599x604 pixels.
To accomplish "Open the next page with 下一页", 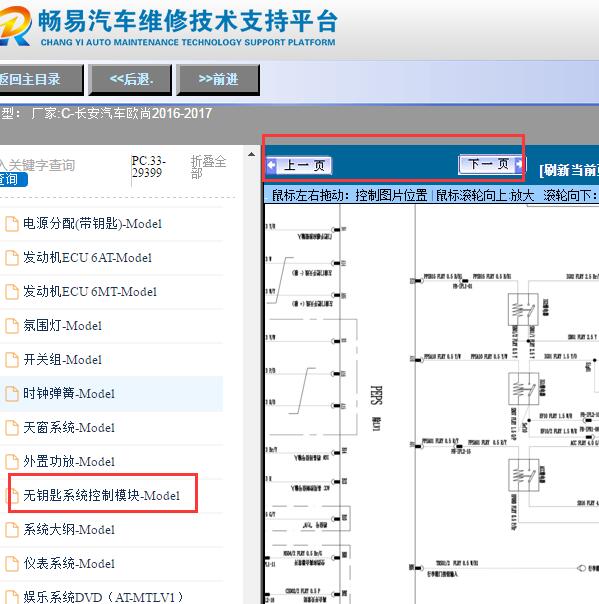I will (492, 164).
